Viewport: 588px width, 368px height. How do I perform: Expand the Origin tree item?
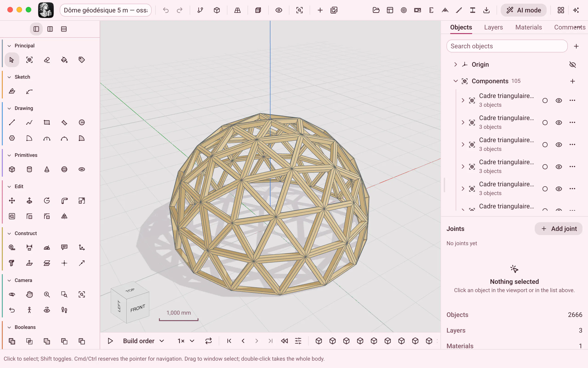455,64
